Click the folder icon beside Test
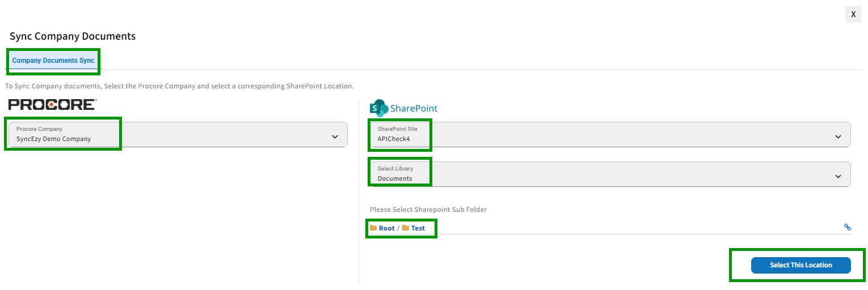Screen dimensions: 868x290 (x=406, y=228)
